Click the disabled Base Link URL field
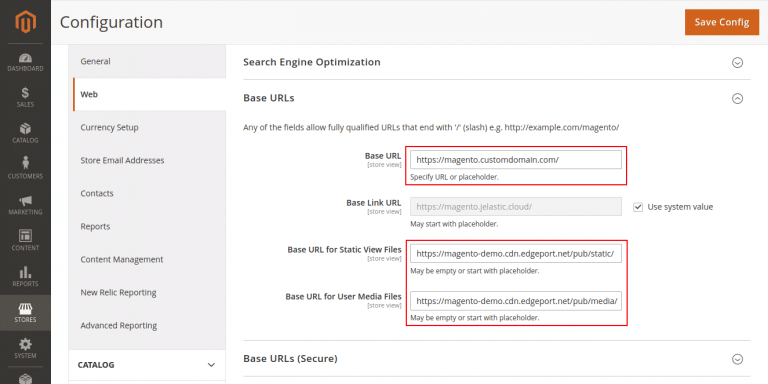 coord(516,207)
